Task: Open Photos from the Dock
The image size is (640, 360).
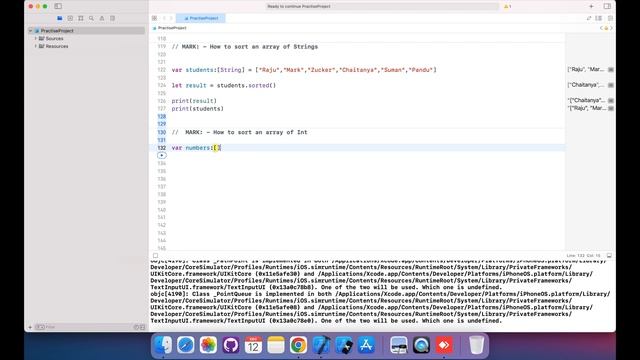Action: (208, 345)
